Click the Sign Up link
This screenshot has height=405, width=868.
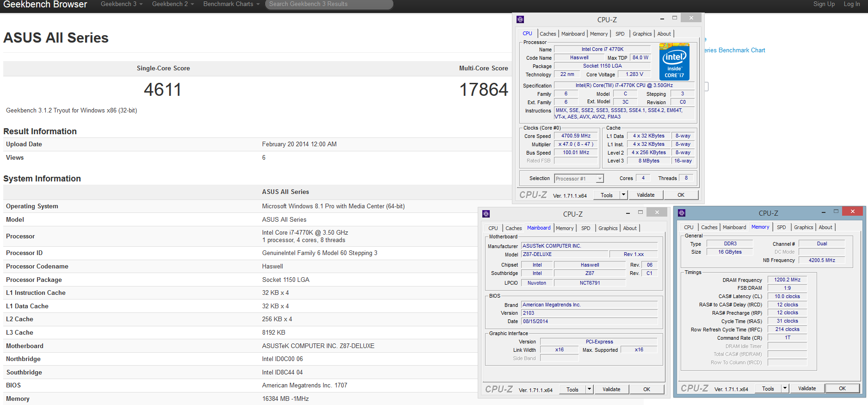824,4
